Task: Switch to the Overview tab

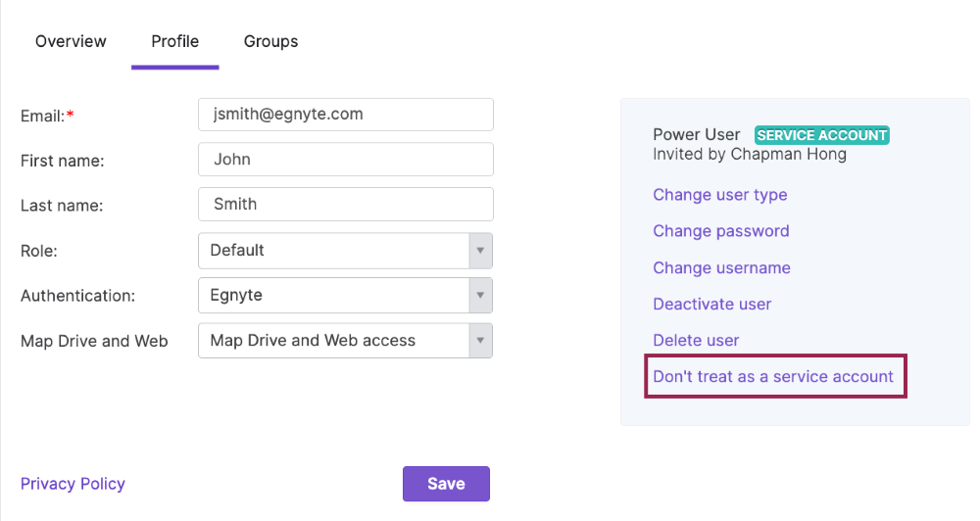Action: [x=71, y=41]
